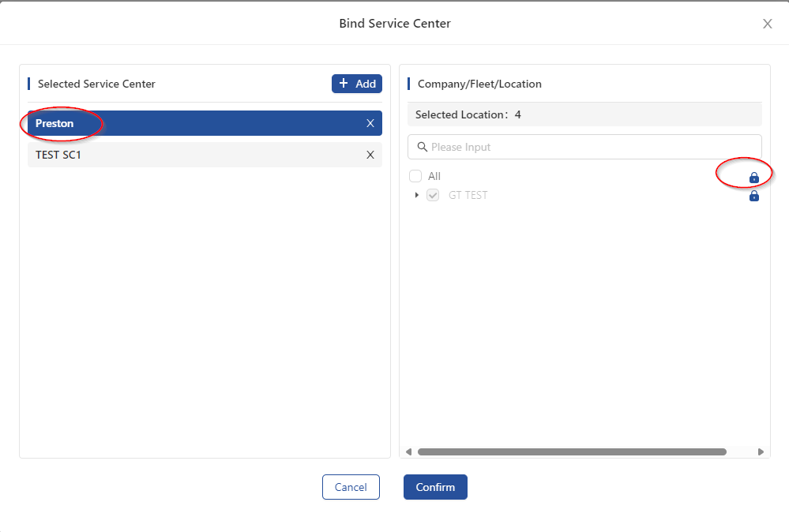Close the Bind Service Center dialog

tap(767, 24)
